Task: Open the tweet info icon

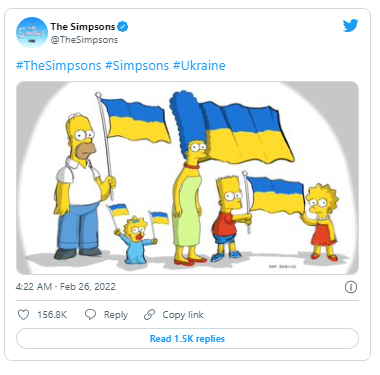Action: click(351, 287)
